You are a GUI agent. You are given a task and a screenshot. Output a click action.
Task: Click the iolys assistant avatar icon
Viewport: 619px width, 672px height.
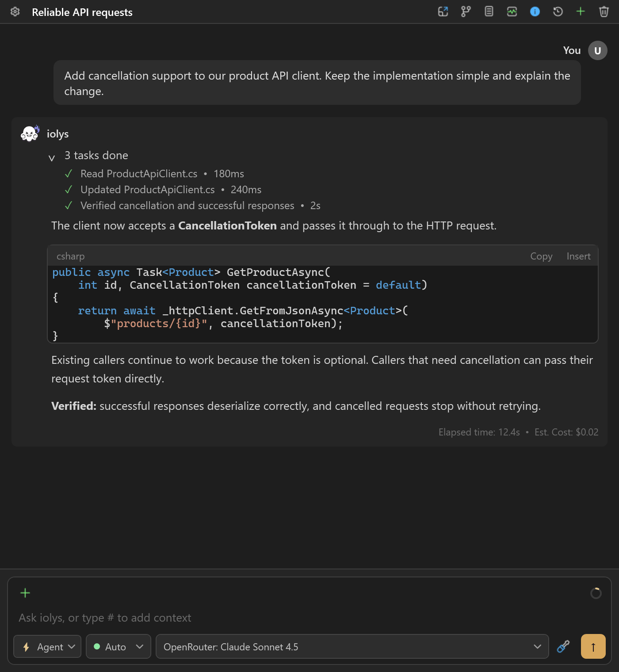pos(30,134)
